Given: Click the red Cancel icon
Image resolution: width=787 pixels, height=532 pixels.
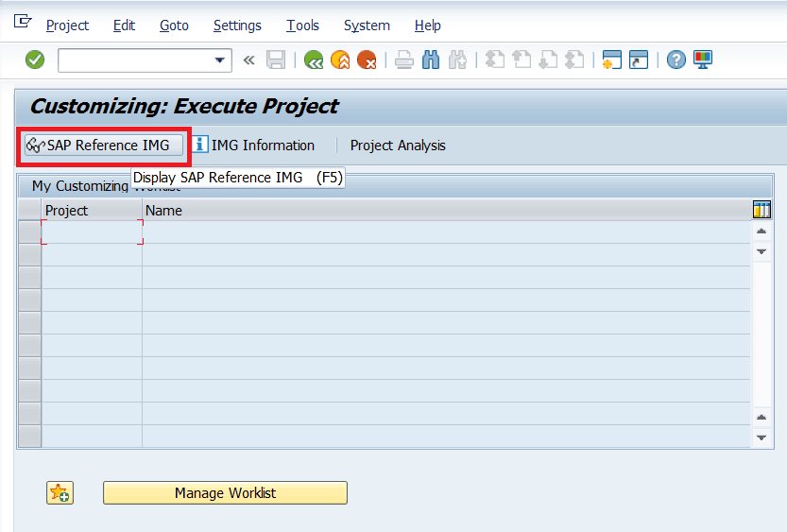Looking at the screenshot, I should 367,60.
